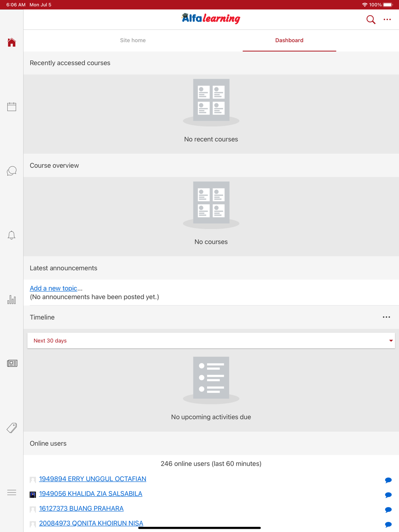The height and width of the screenshot is (532, 399).
Task: Open the Site blog newspaper icon
Action: (12, 363)
